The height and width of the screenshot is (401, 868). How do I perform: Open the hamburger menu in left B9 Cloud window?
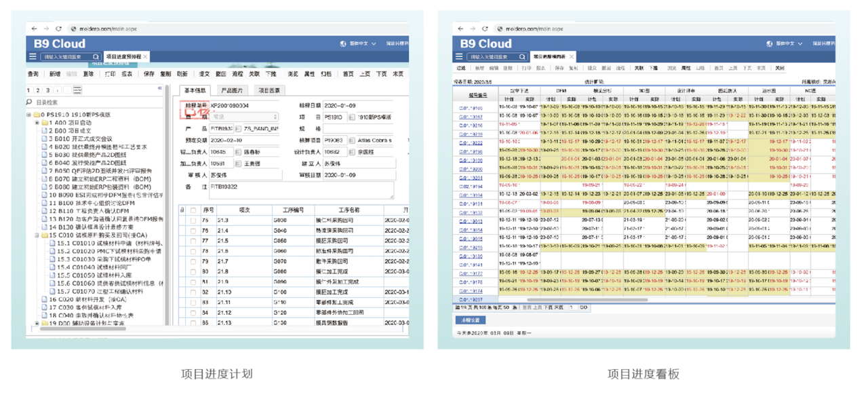[33, 57]
